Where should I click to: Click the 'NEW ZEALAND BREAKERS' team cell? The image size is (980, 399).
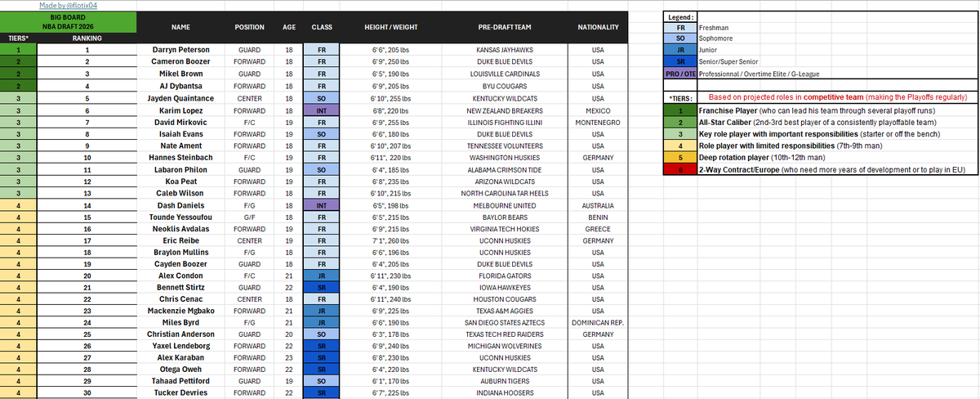pos(505,110)
